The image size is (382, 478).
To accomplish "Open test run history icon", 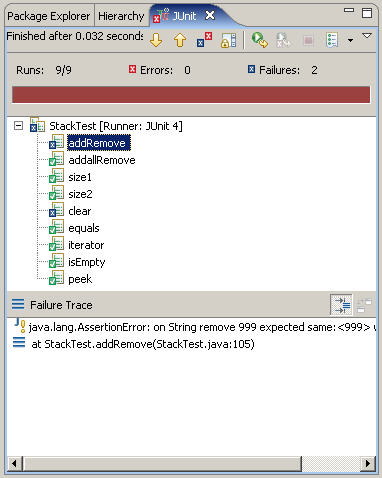I will point(332,40).
